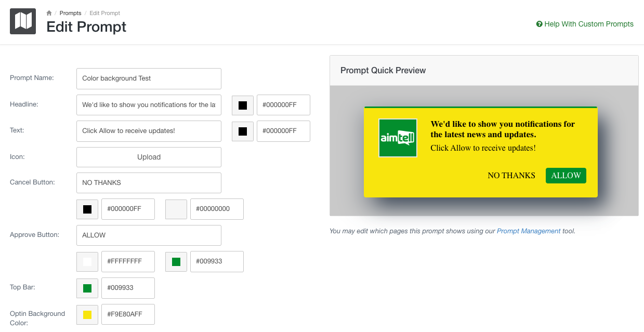Click the Upload icon button
The width and height of the screenshot is (644, 332).
pos(149,157)
